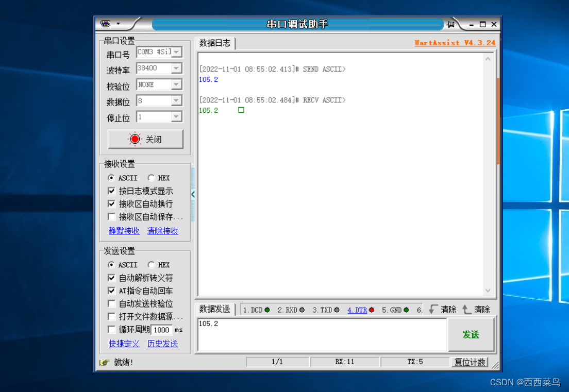
Task: Click the red serial port status light
Action: (135, 139)
